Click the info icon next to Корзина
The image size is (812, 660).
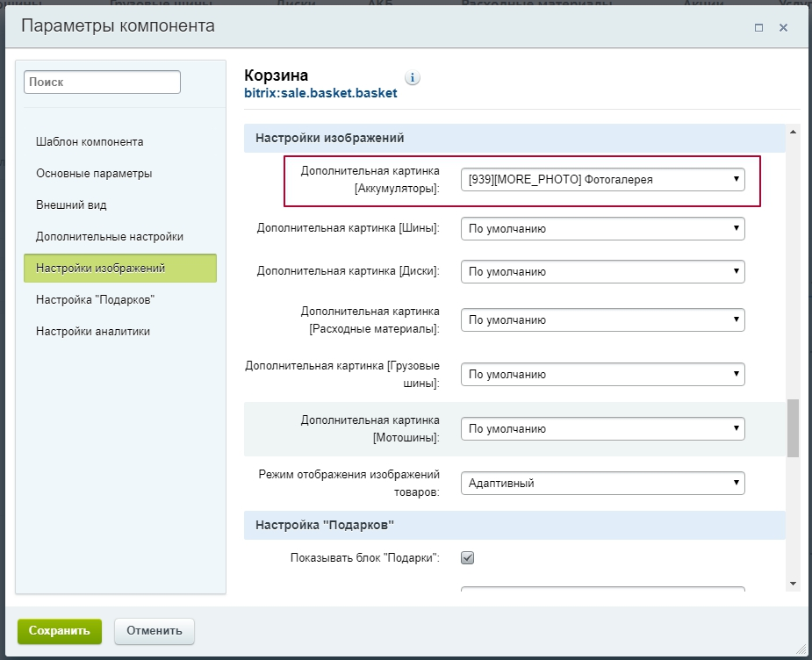point(413,77)
